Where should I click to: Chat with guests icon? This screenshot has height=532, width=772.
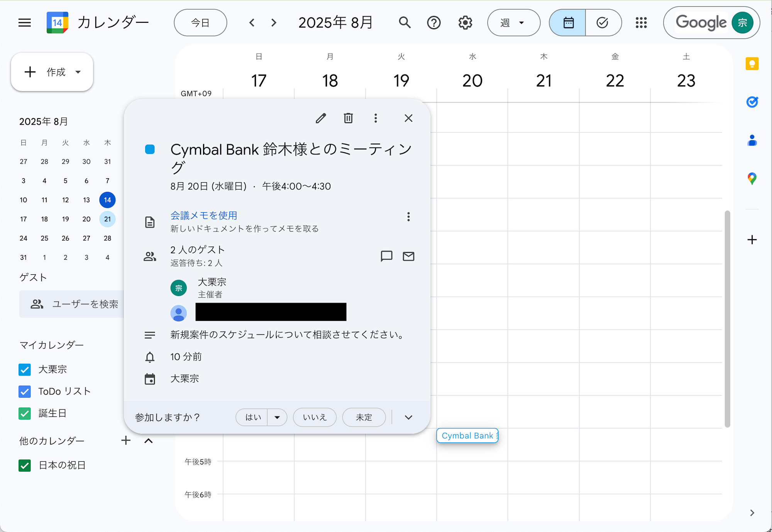[x=386, y=256]
